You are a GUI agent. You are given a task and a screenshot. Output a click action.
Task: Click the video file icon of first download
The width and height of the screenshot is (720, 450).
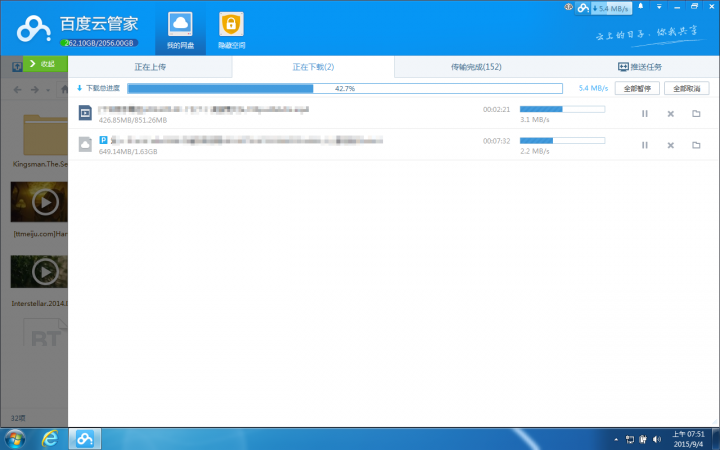point(85,113)
